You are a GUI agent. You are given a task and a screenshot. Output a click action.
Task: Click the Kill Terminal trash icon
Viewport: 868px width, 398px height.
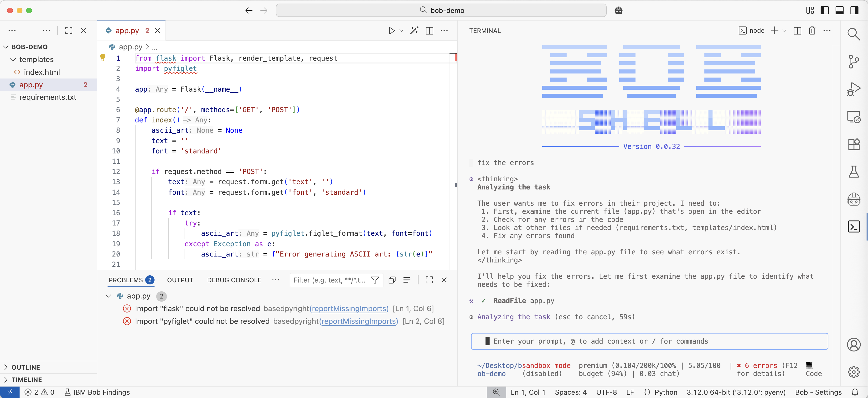(x=812, y=31)
